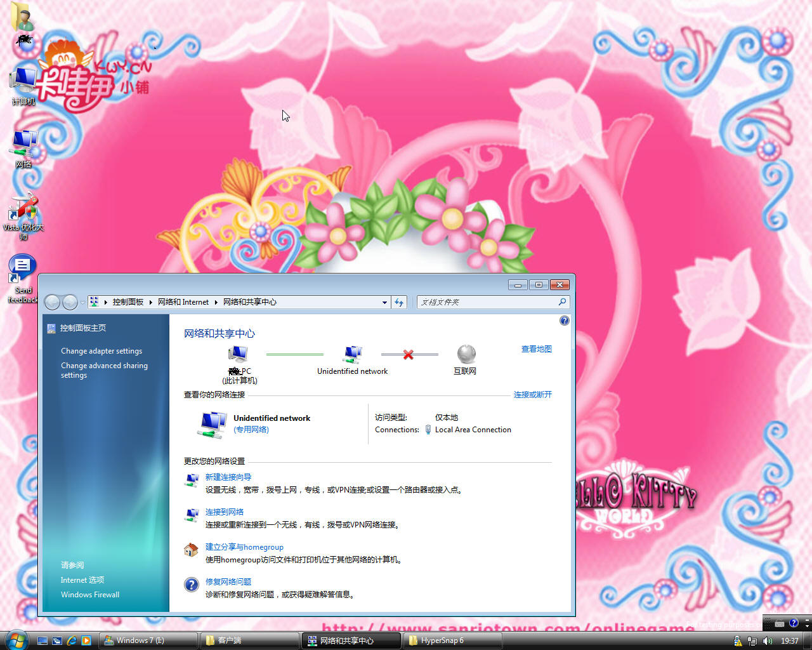The height and width of the screenshot is (650, 812).
Task: Click the PC (此计算机) computer icon
Action: [238, 354]
